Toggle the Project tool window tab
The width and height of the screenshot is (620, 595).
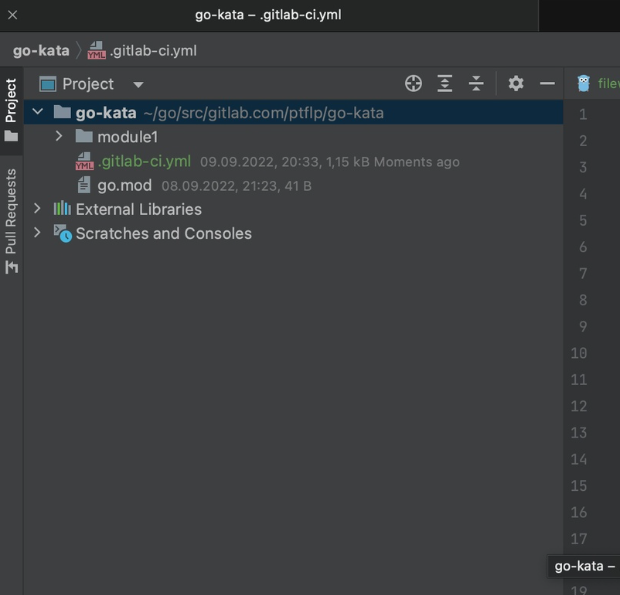pos(11,108)
